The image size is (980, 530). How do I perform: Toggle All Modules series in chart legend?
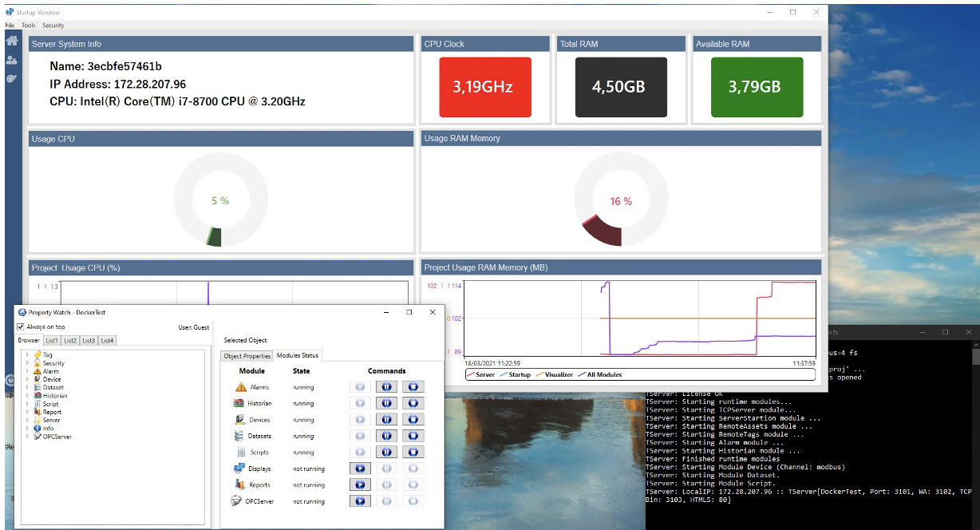(599, 374)
